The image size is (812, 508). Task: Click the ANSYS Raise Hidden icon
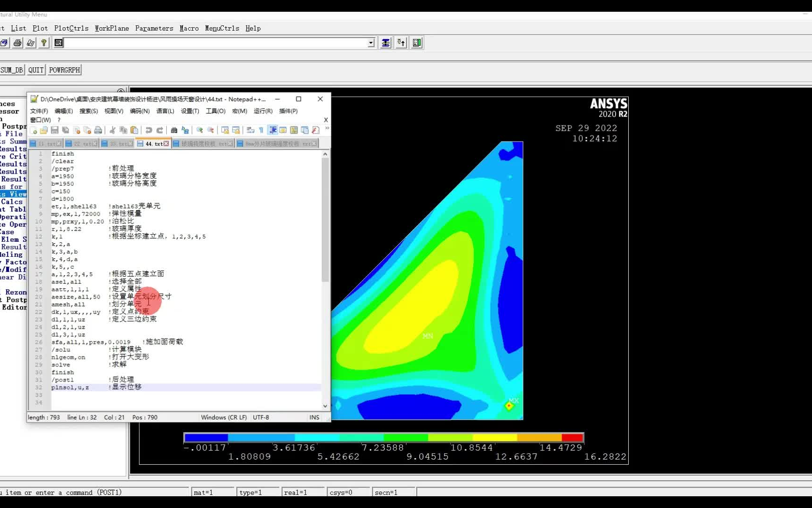tap(386, 43)
